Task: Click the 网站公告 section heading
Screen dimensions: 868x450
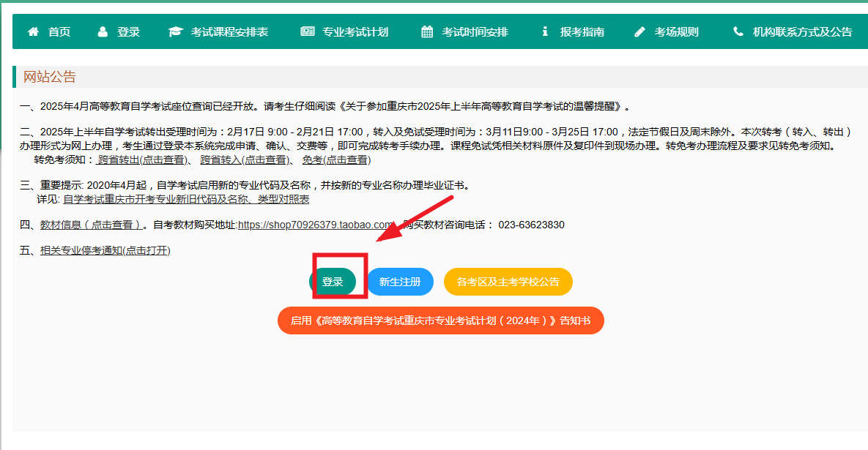Action: (x=49, y=77)
